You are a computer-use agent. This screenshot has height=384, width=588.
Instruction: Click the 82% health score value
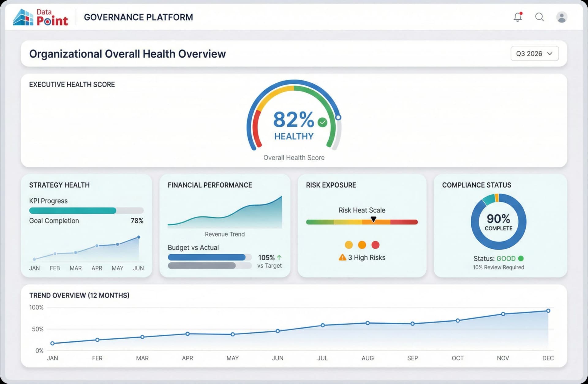pos(293,120)
